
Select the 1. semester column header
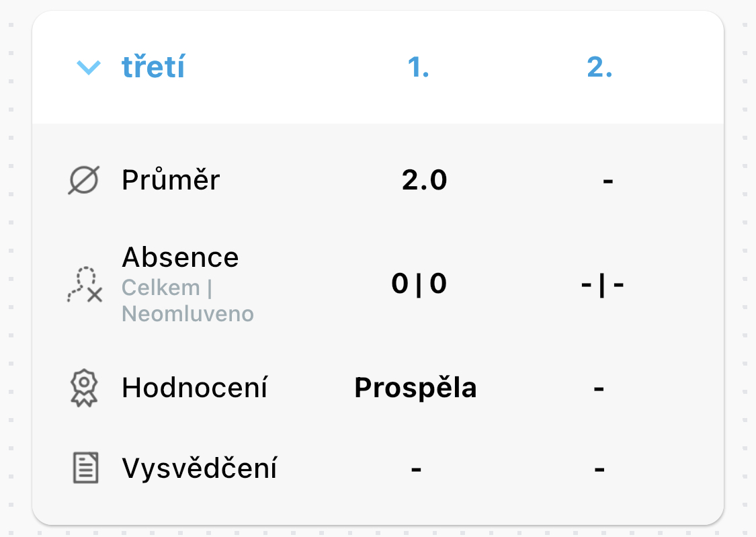pyautogui.click(x=418, y=67)
